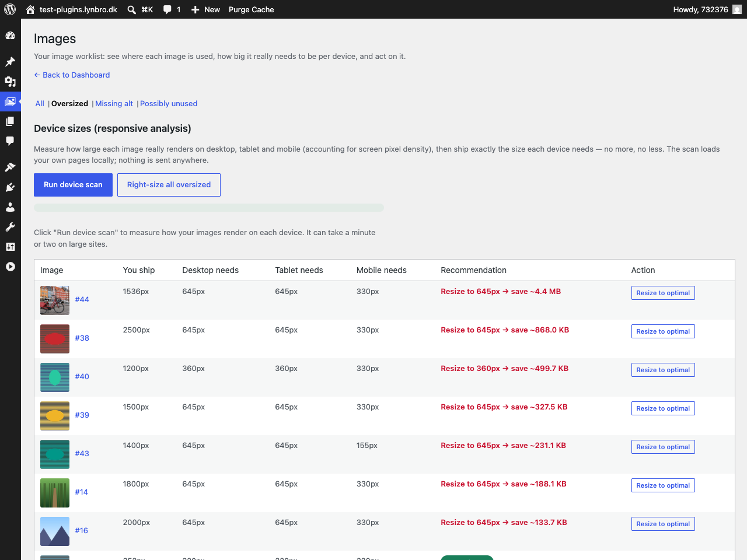Open thumbnail of image #14 (forest)
Image resolution: width=747 pixels, height=560 pixels.
point(55,493)
